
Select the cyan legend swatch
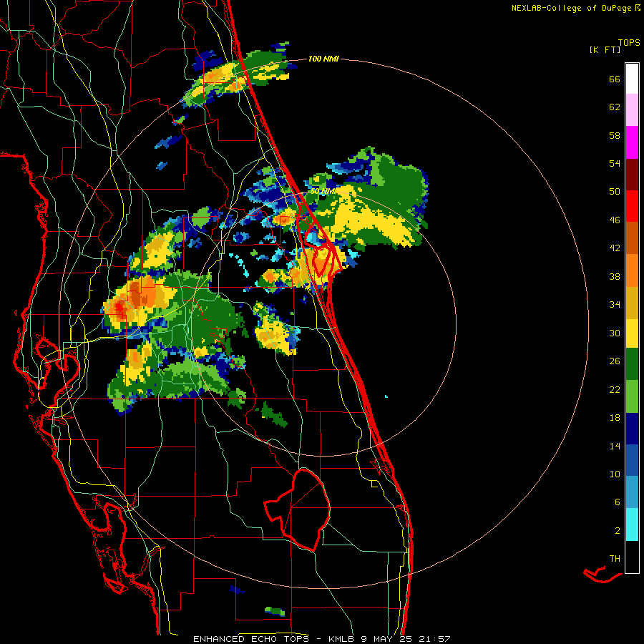pos(632,525)
